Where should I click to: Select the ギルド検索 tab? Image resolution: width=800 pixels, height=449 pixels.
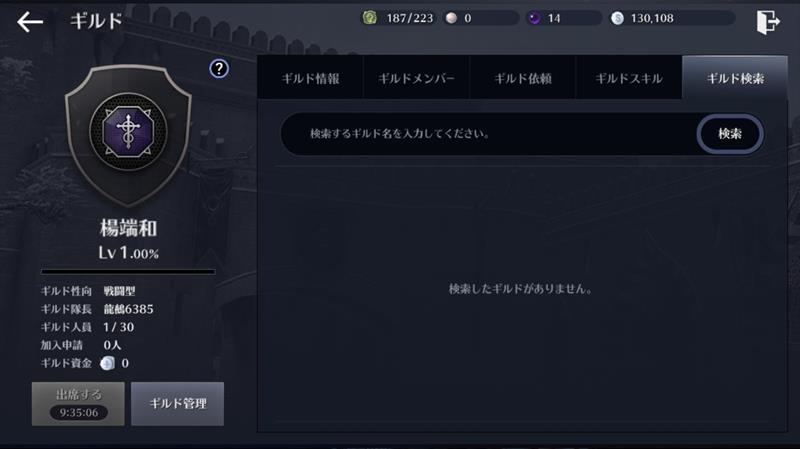click(735, 78)
